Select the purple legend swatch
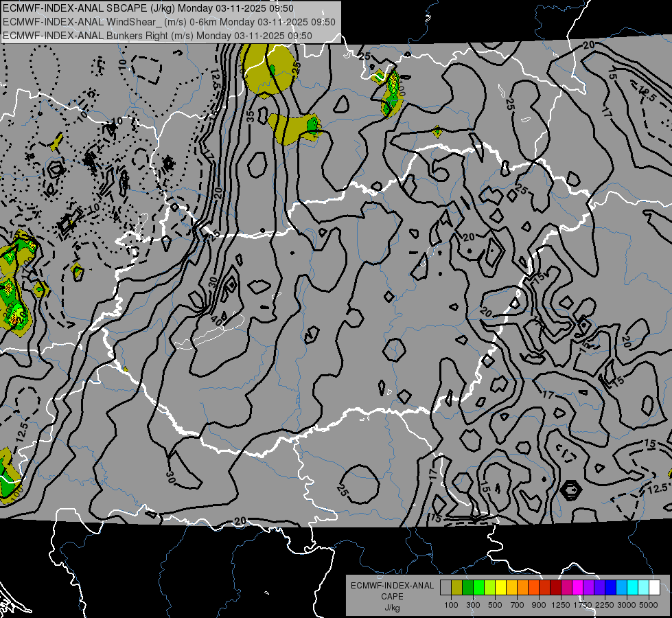The width and height of the screenshot is (672, 618). click(x=588, y=588)
